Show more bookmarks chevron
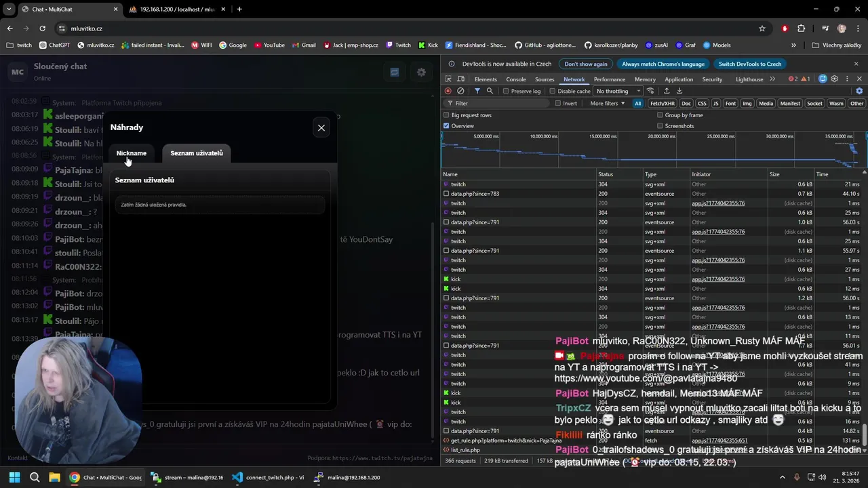Image resolution: width=868 pixels, height=488 pixels. coord(793,45)
